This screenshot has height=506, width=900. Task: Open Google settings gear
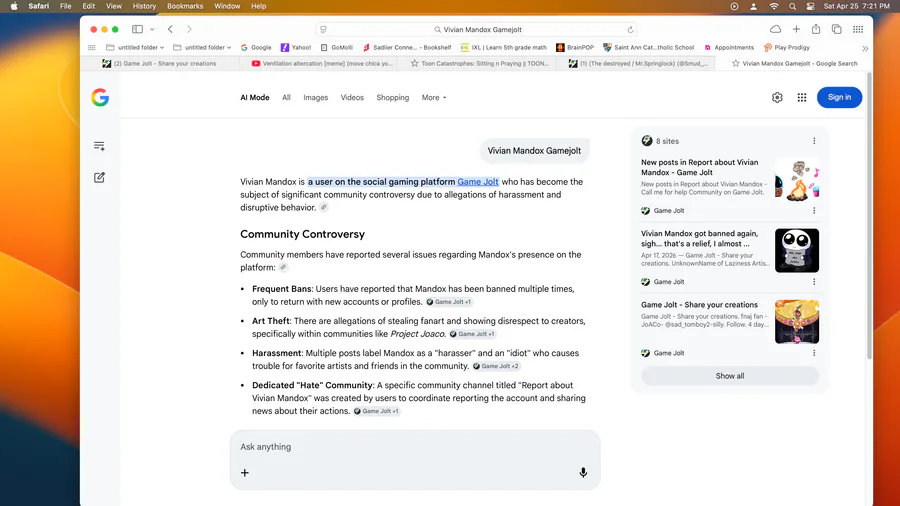click(777, 97)
